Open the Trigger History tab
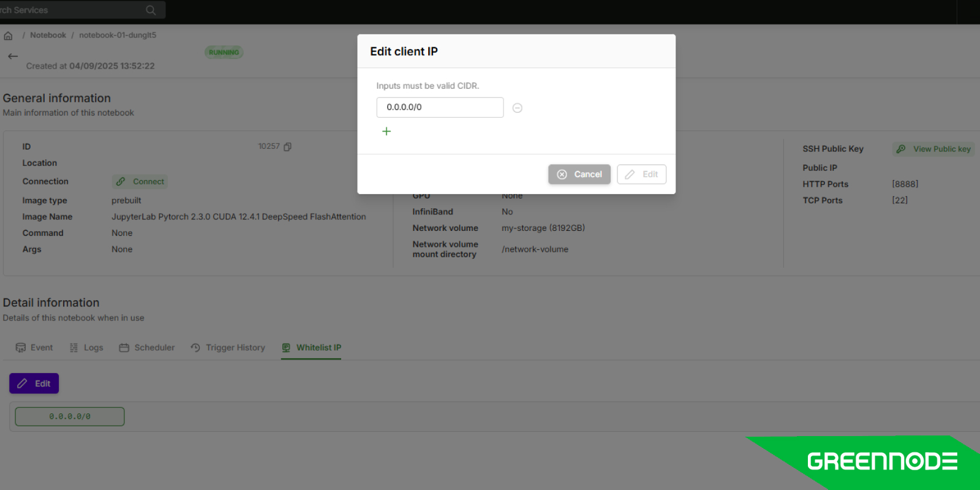 coord(228,348)
